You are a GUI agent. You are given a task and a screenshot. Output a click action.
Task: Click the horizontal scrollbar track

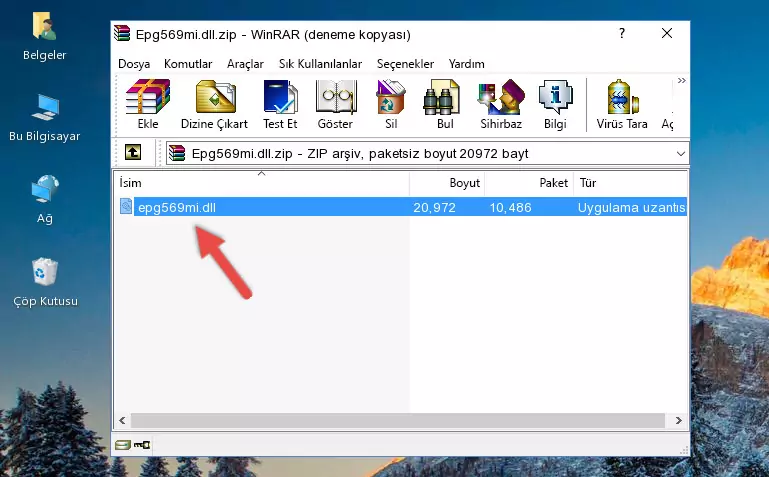(x=398, y=421)
